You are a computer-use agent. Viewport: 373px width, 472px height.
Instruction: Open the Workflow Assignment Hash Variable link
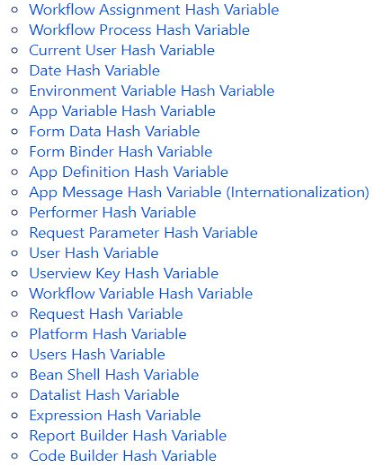click(154, 10)
